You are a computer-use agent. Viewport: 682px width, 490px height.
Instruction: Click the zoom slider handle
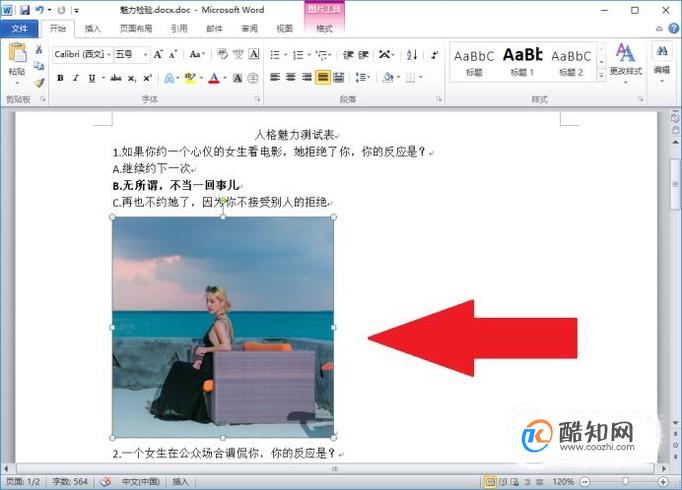tap(625, 481)
